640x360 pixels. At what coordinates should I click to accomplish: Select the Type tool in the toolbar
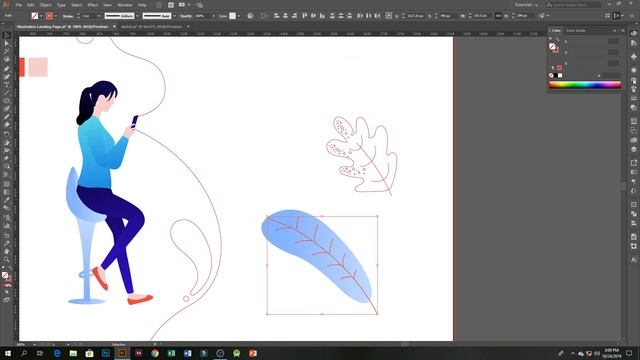pos(7,85)
